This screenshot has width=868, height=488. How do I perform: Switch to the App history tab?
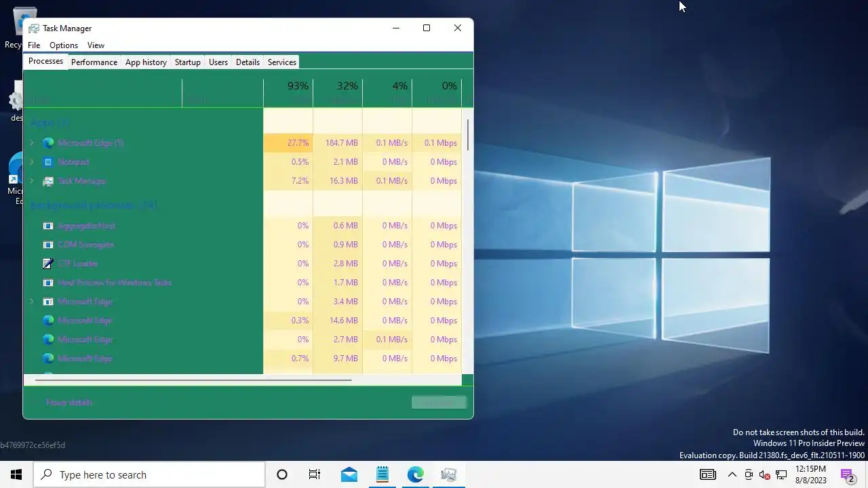(x=146, y=62)
